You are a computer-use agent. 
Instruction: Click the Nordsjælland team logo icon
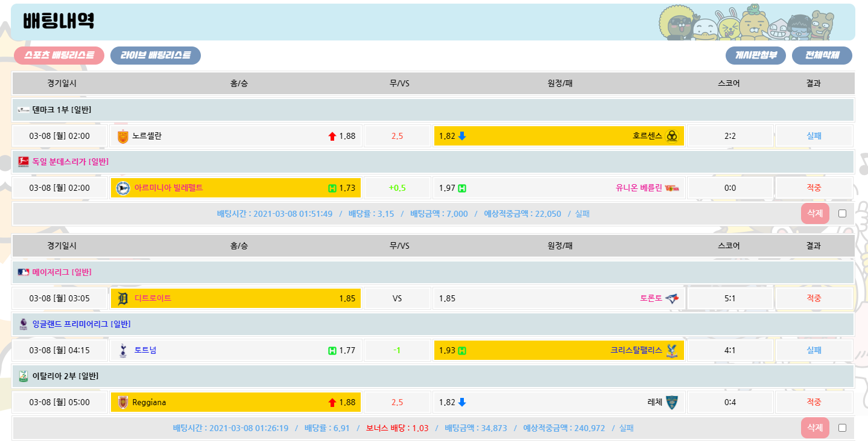123,136
